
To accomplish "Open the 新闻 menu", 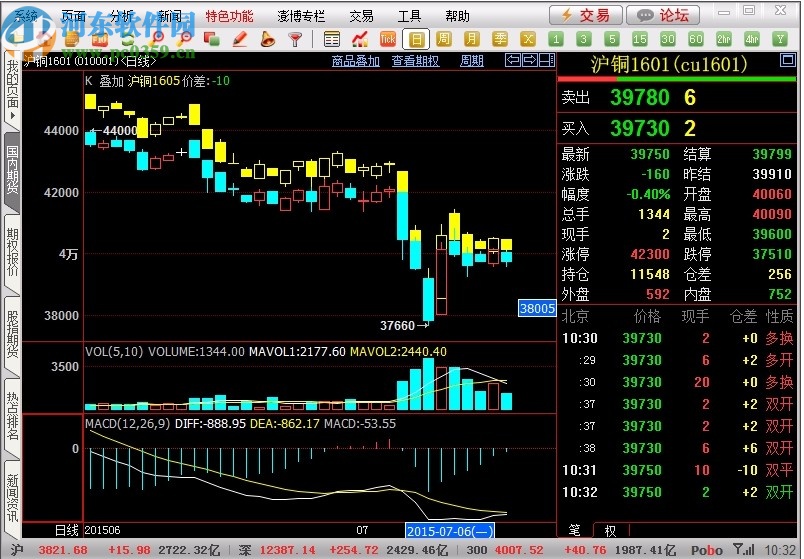I will pyautogui.click(x=169, y=16).
